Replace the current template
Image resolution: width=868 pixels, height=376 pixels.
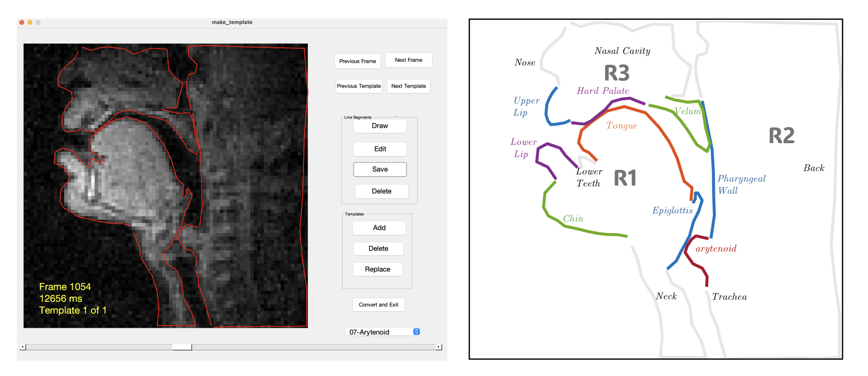click(x=378, y=269)
